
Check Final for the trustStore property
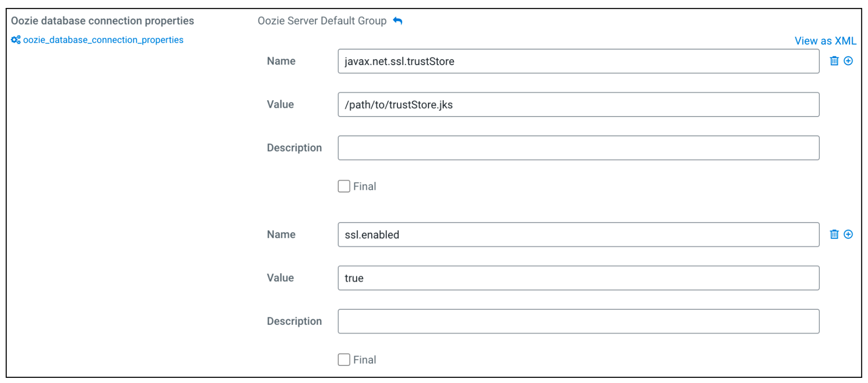pos(344,186)
